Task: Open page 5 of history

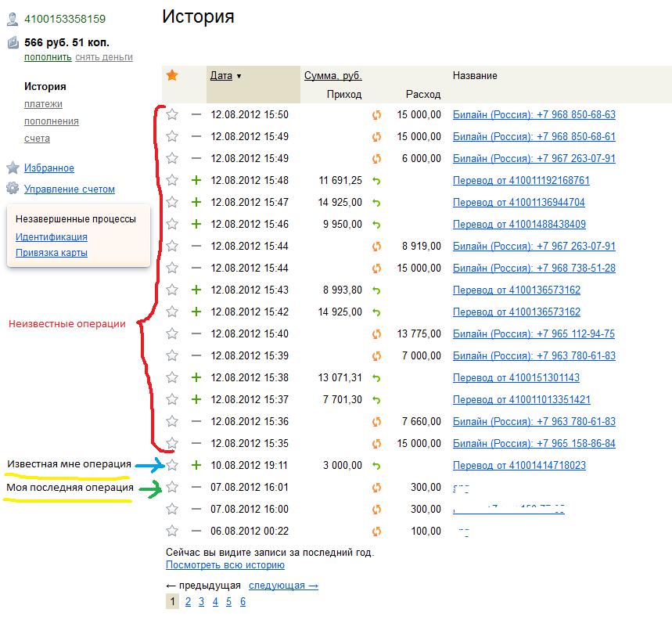Action: 229,601
